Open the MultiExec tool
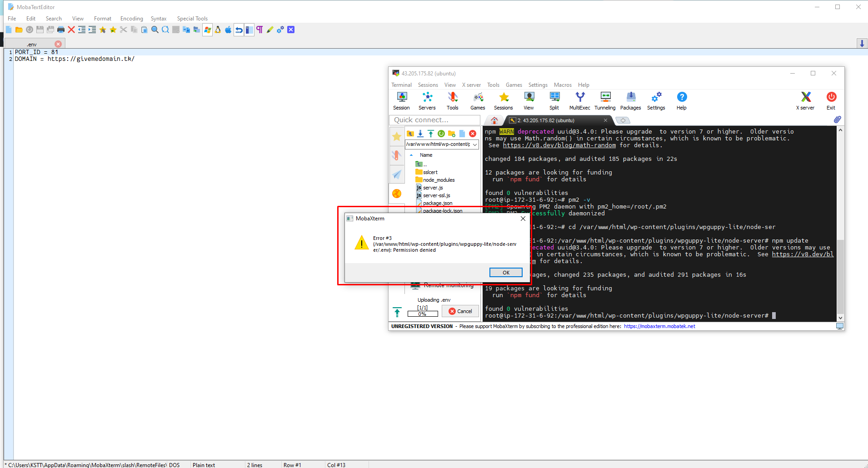 pyautogui.click(x=579, y=101)
